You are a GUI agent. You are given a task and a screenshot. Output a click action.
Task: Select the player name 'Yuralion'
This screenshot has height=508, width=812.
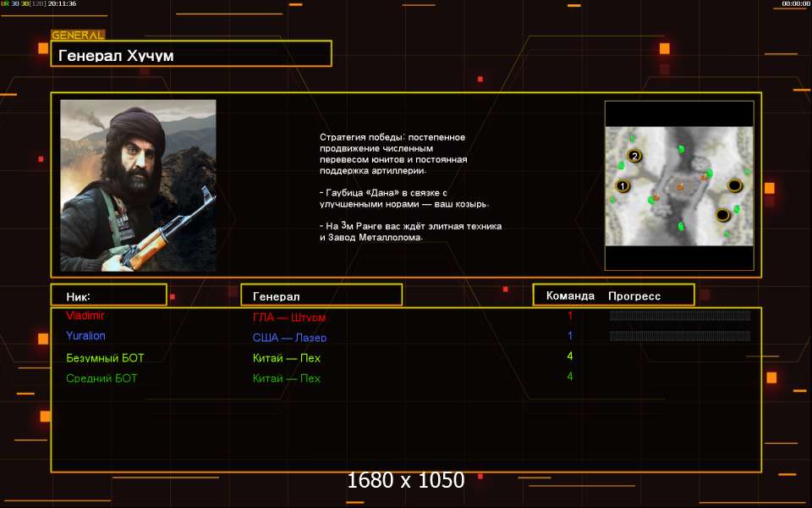tap(86, 336)
